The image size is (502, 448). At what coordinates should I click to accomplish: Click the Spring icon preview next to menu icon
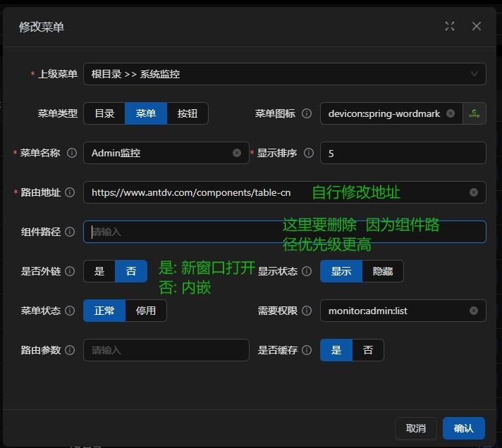click(474, 113)
